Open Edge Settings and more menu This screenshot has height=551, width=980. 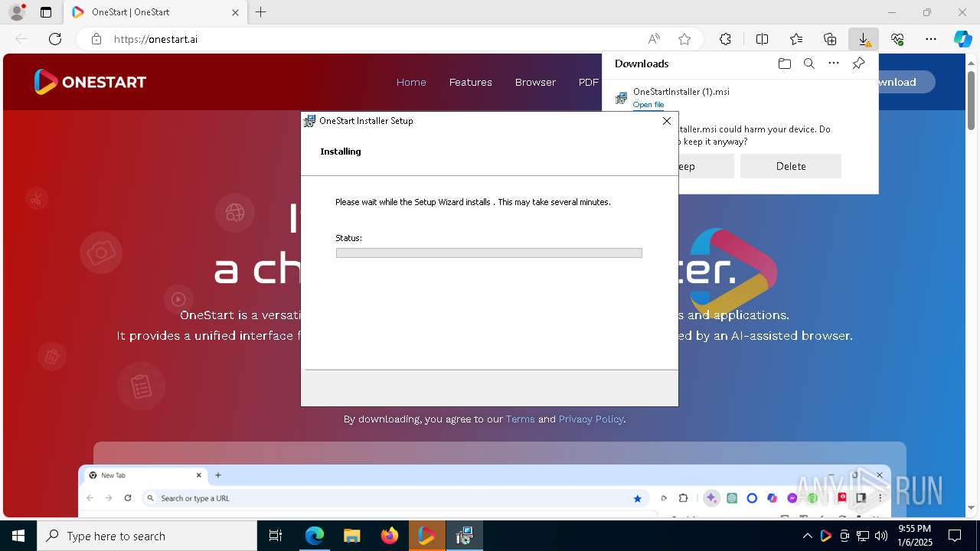pos(931,39)
